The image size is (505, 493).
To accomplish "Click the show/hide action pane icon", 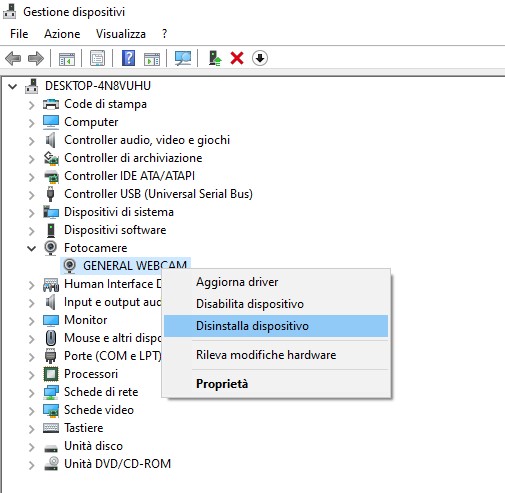I will pyautogui.click(x=152, y=59).
